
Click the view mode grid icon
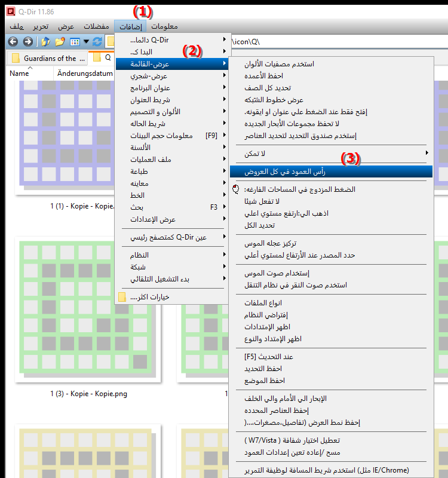(x=75, y=42)
